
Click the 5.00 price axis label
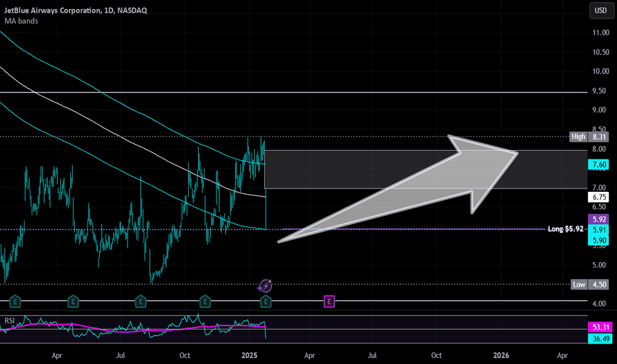click(599, 265)
